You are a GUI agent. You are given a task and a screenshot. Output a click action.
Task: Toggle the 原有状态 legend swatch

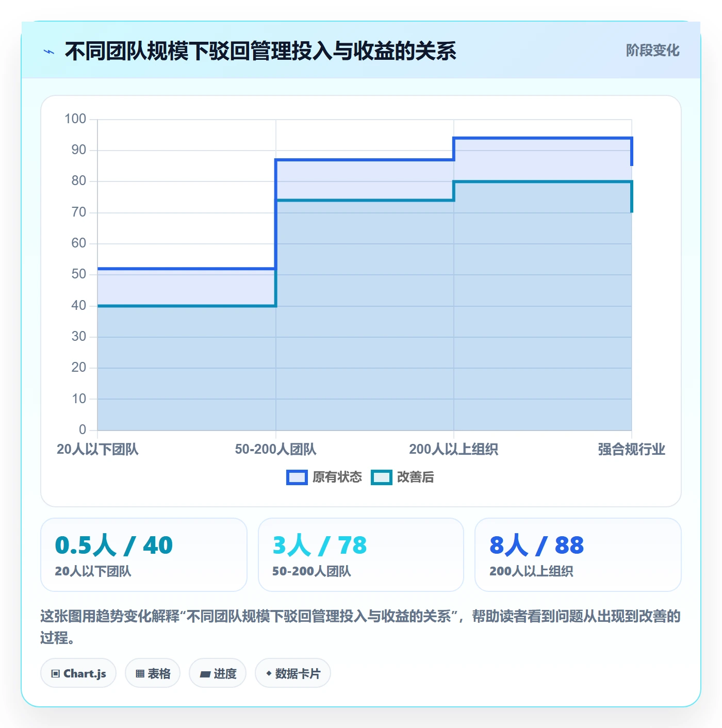297,477
